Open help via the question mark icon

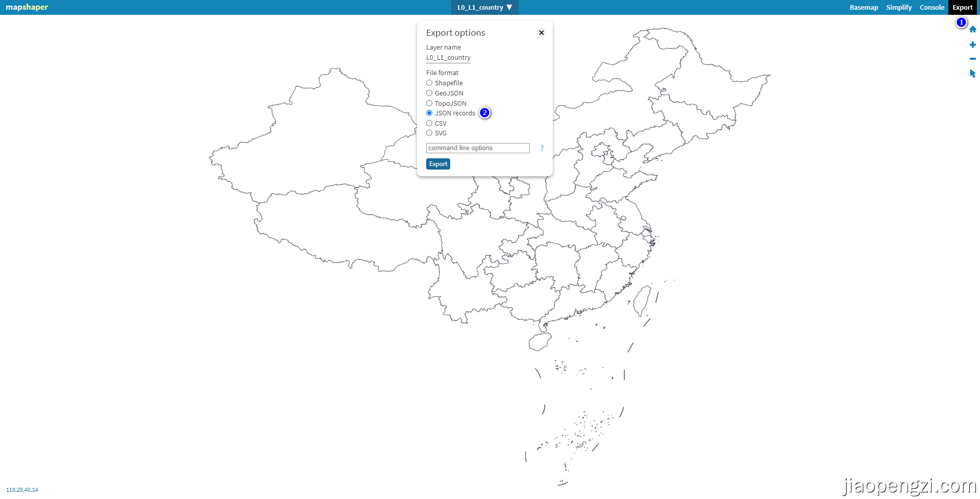[x=542, y=148]
